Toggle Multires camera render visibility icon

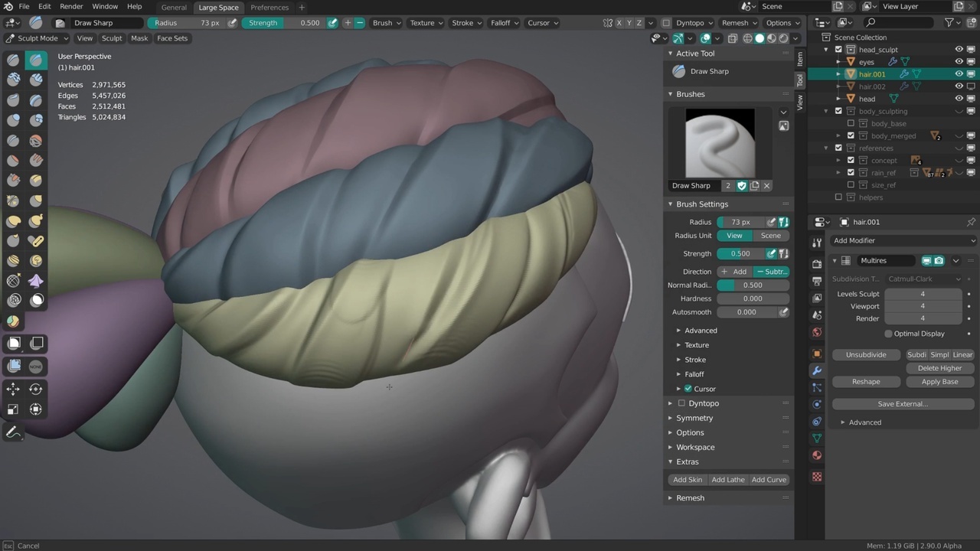pos(939,261)
